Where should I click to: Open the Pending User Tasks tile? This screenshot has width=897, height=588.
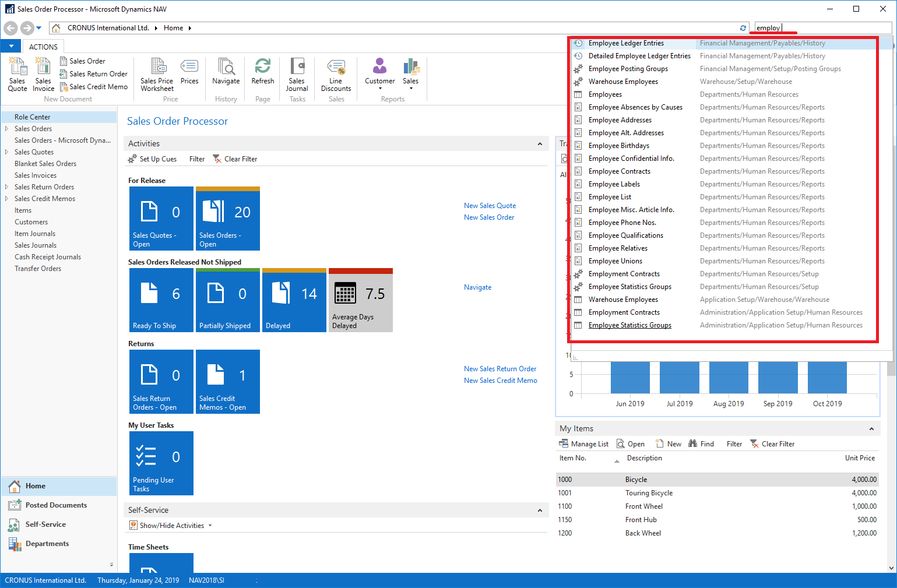pos(161,463)
